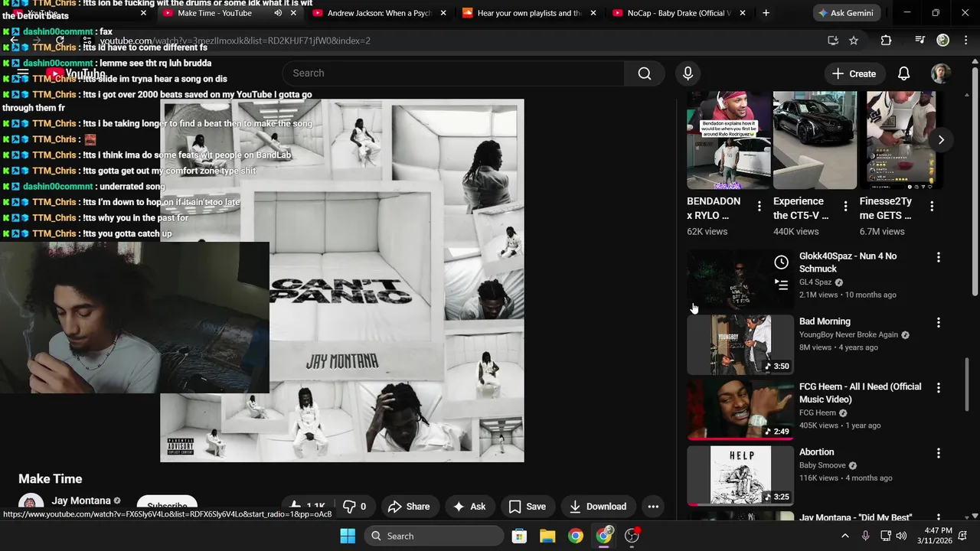The image size is (980, 551).
Task: Open Glokk40Spaz - Nun 4 No Schmuck video
Action: [x=848, y=262]
